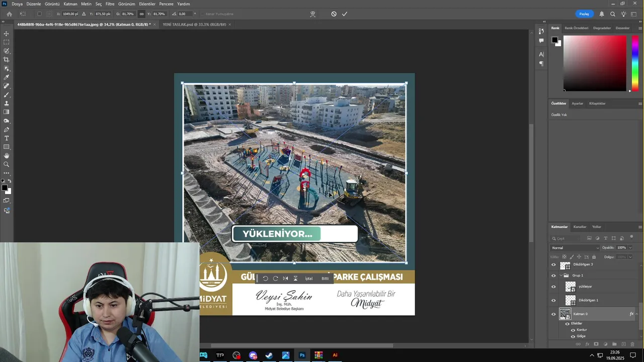644x362 pixels.
Task: Create a new layer with the plus icon
Action: coord(623,344)
